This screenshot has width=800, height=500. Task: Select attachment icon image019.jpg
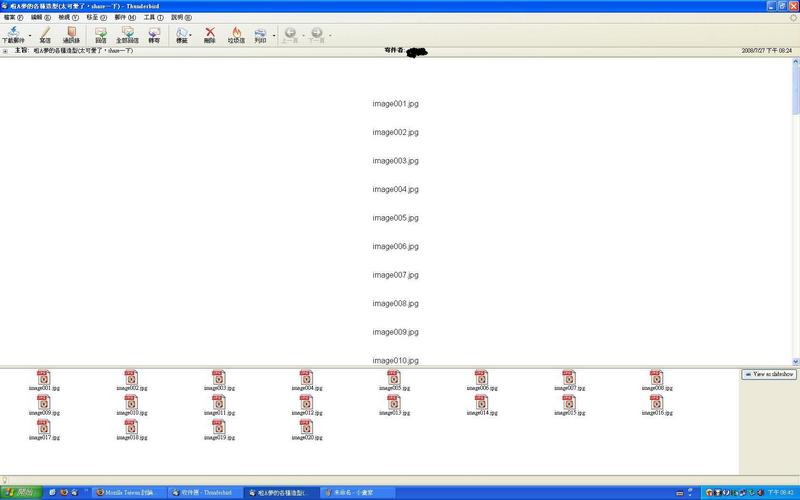(x=219, y=427)
